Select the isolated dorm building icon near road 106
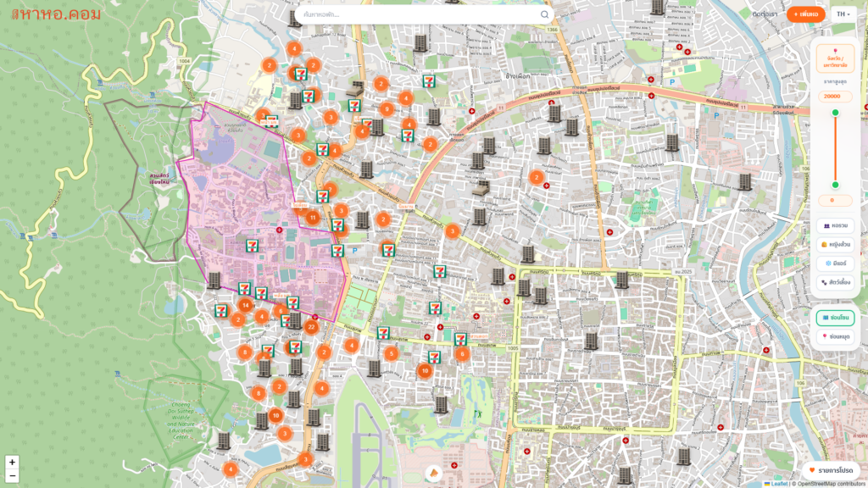This screenshot has height=488, width=868. coord(745,181)
